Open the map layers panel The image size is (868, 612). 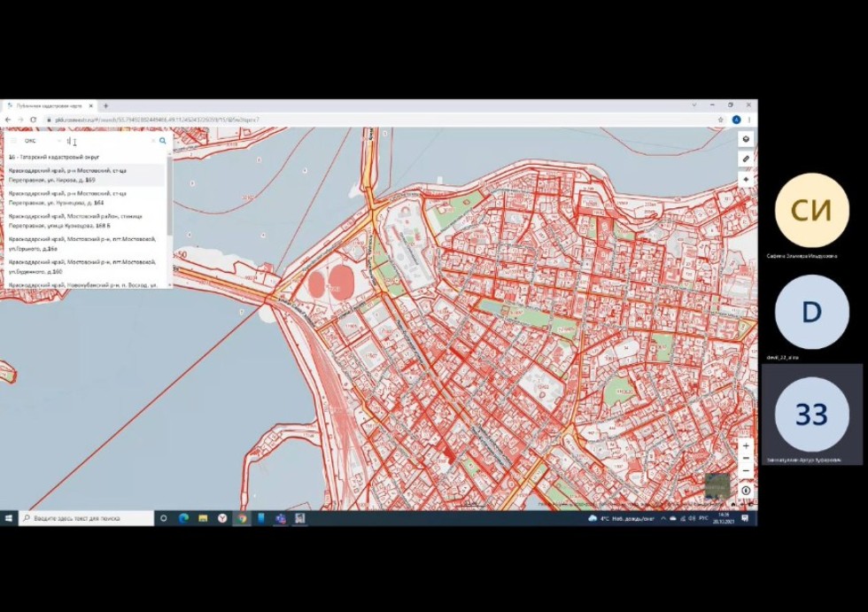tap(746, 139)
